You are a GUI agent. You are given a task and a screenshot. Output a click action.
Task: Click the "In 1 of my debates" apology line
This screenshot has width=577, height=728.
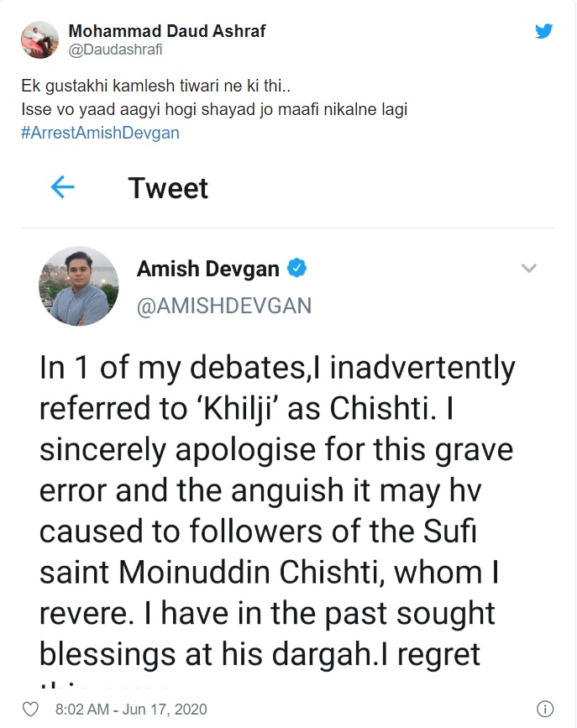[x=277, y=370]
